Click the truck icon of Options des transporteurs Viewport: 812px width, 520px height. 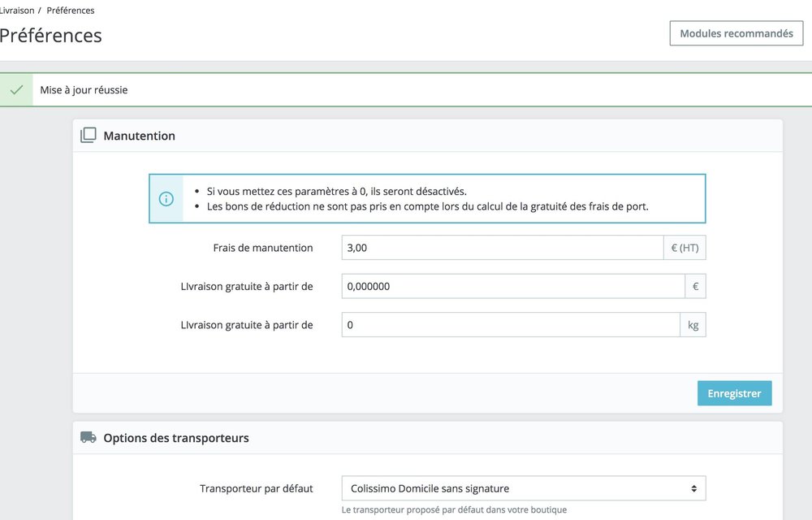point(88,438)
